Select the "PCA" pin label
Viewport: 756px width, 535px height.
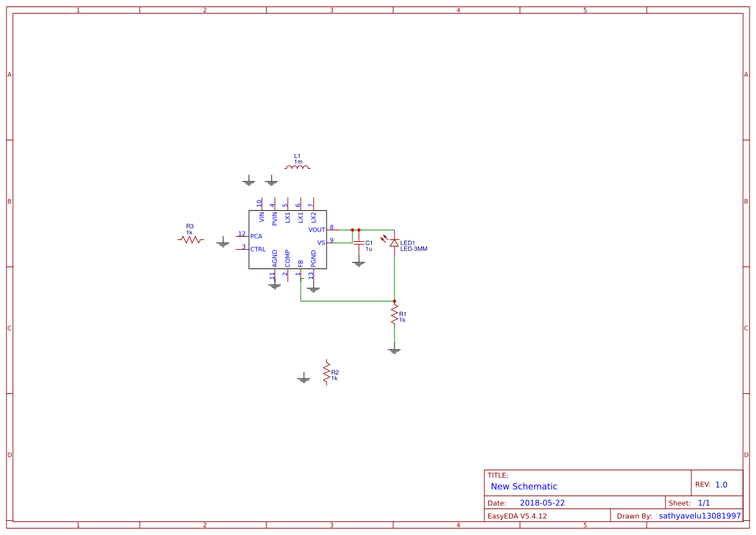click(256, 236)
